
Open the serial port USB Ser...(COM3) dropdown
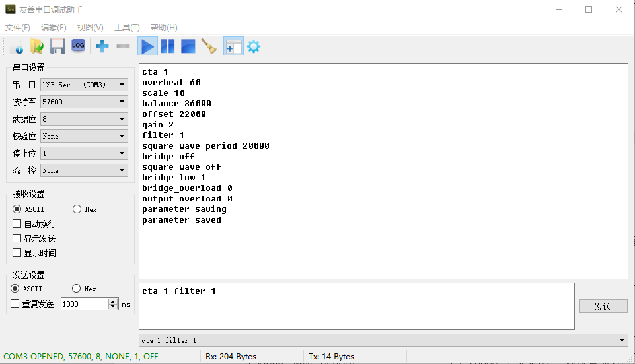click(84, 85)
